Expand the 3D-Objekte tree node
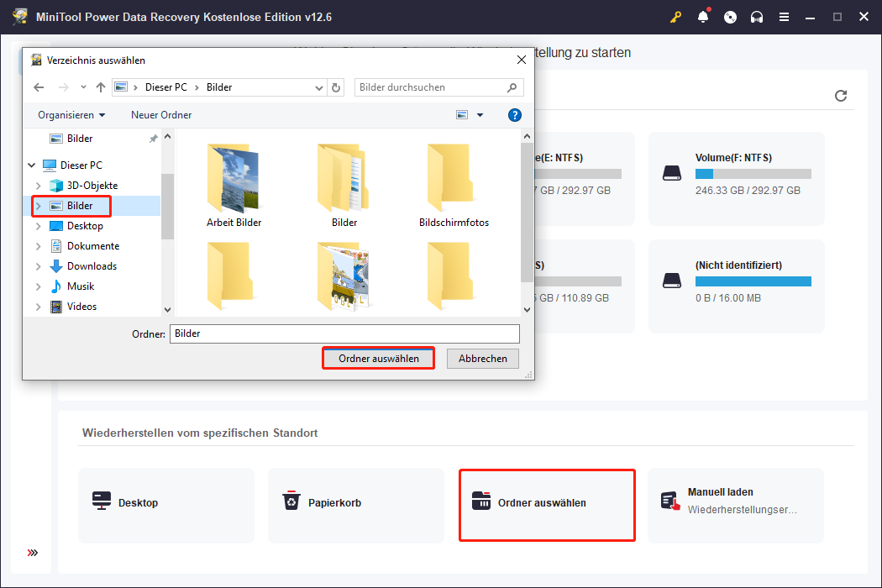 click(x=39, y=186)
